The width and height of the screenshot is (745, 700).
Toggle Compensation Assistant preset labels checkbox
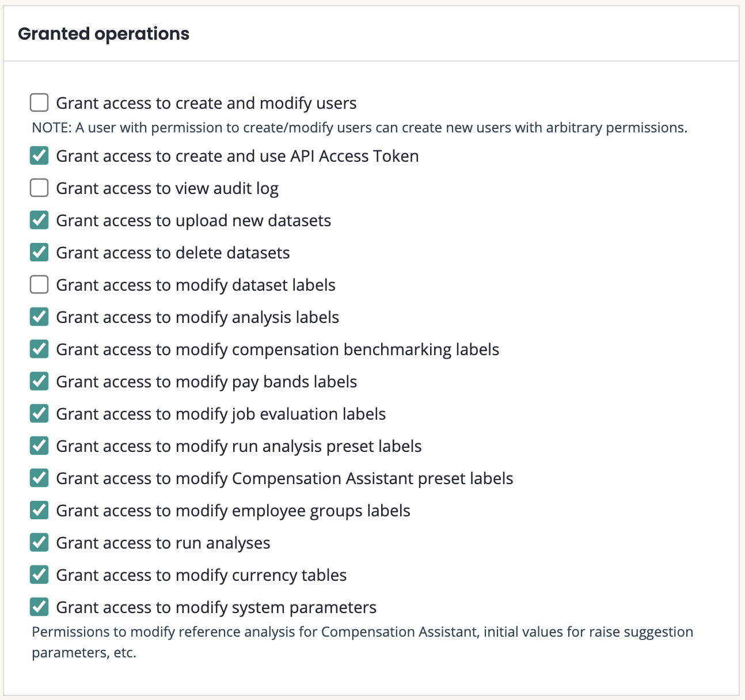(39, 478)
